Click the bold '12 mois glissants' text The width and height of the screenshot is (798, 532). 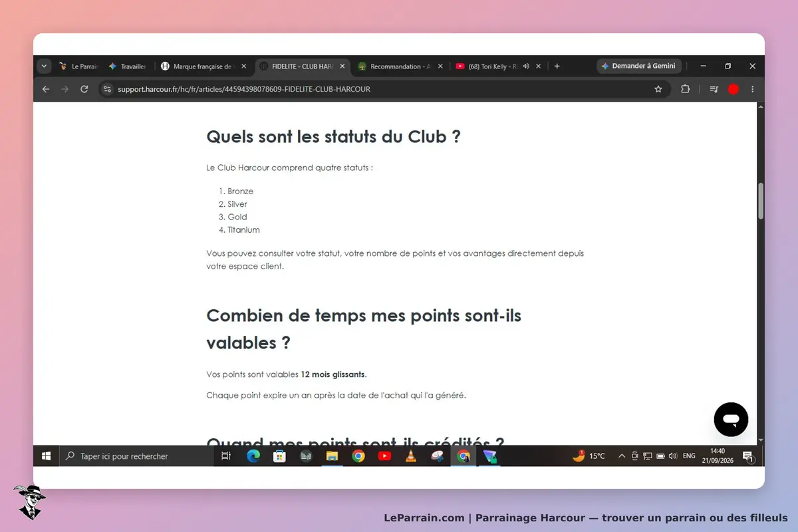click(333, 374)
